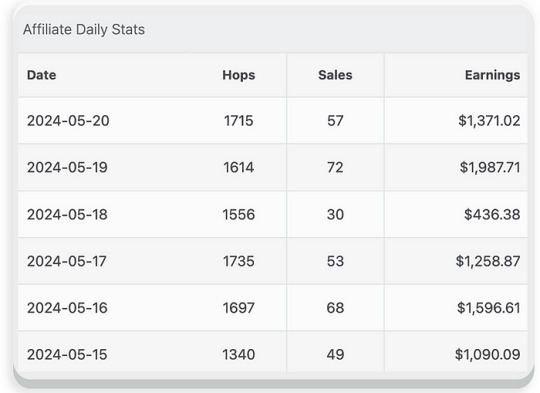
Task: Select earnings value $1,258.87
Action: 488,261
